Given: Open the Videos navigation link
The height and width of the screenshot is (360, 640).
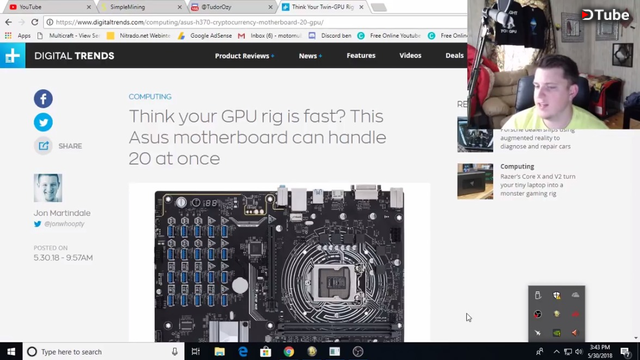Looking at the screenshot, I should click(410, 56).
